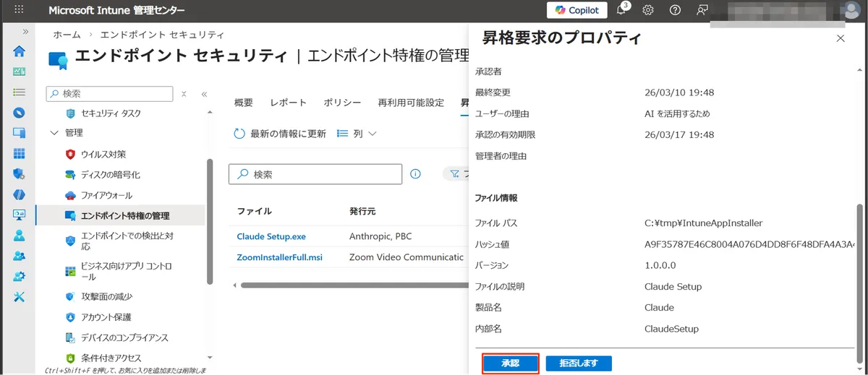
Task: Click the Home icon in left rail
Action: (20, 51)
